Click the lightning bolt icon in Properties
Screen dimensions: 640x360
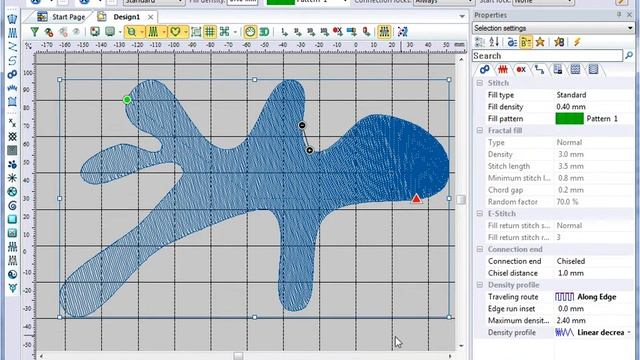coord(577,42)
